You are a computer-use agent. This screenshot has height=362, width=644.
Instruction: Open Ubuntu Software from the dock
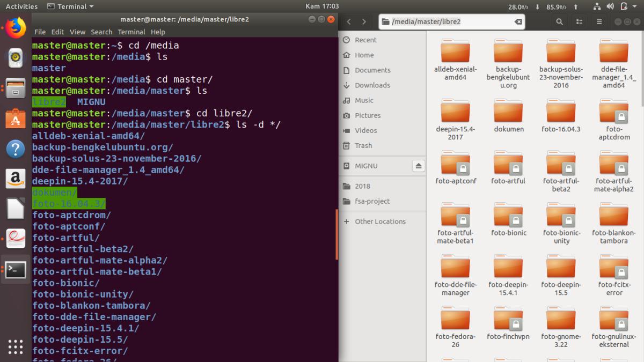click(14, 116)
